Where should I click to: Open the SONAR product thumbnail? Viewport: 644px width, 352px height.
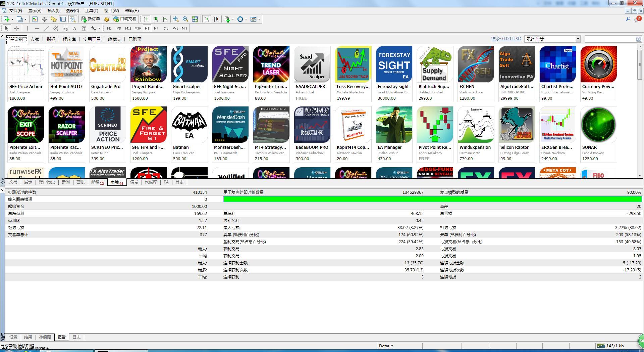click(x=598, y=125)
